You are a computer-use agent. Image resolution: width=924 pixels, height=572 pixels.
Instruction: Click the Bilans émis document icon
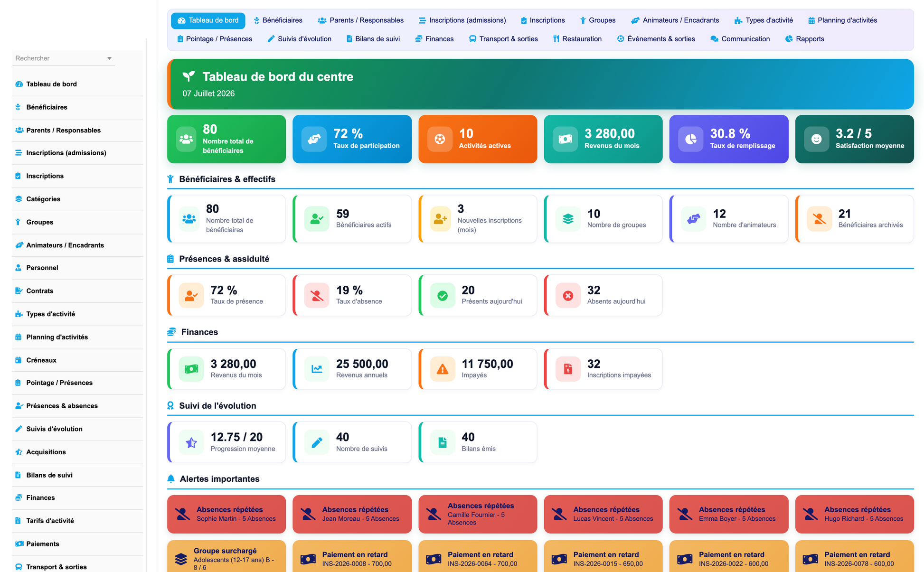pyautogui.click(x=443, y=442)
